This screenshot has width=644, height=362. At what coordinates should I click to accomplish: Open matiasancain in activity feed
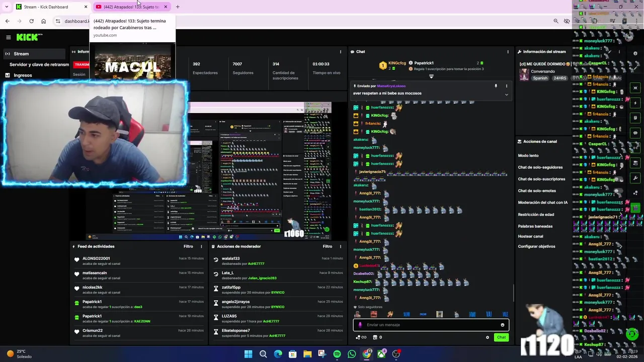(x=95, y=273)
